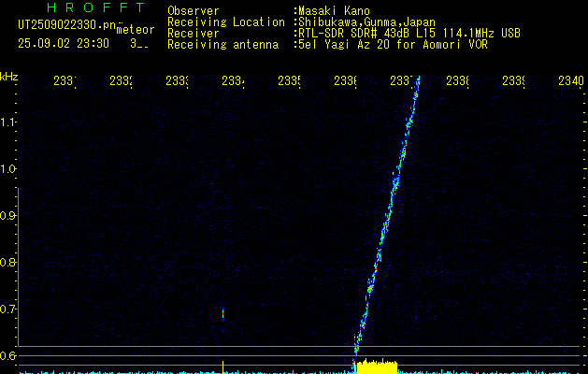Click the Observer label
The width and height of the screenshot is (588, 374).
point(194,10)
